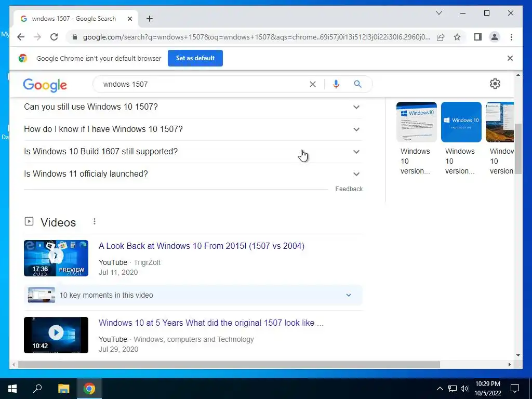The width and height of the screenshot is (532, 399).
Task: Dismiss the default browser notification bar
Action: point(510,58)
